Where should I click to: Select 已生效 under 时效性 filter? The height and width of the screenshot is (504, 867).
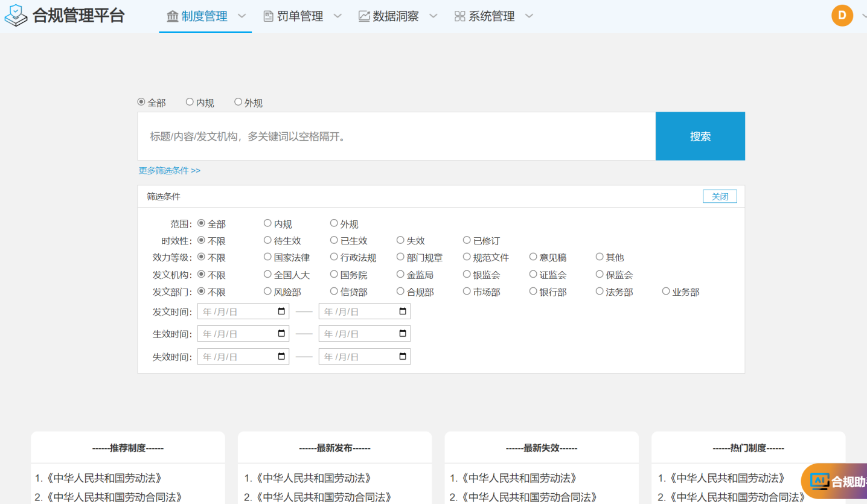click(x=334, y=240)
